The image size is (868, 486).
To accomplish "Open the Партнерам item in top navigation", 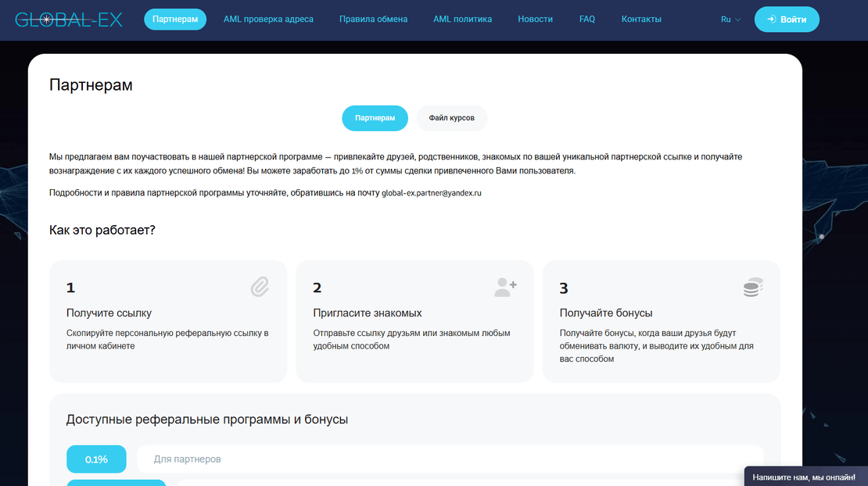I will pyautogui.click(x=175, y=20).
